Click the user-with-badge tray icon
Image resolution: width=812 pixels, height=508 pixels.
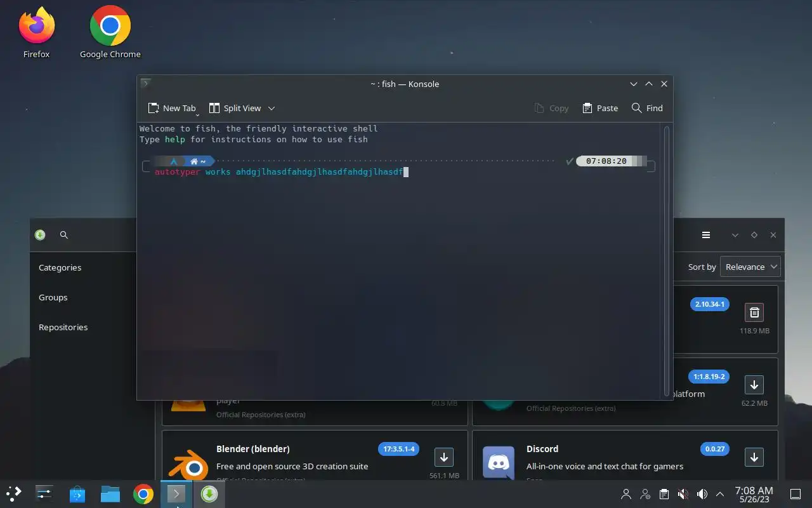click(x=645, y=494)
